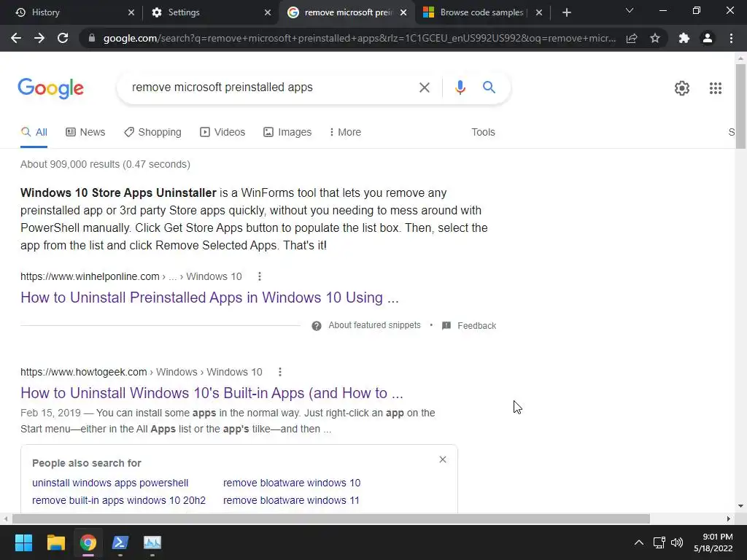The width and height of the screenshot is (747, 560).
Task: Bookmark this page with the star
Action: point(655,38)
